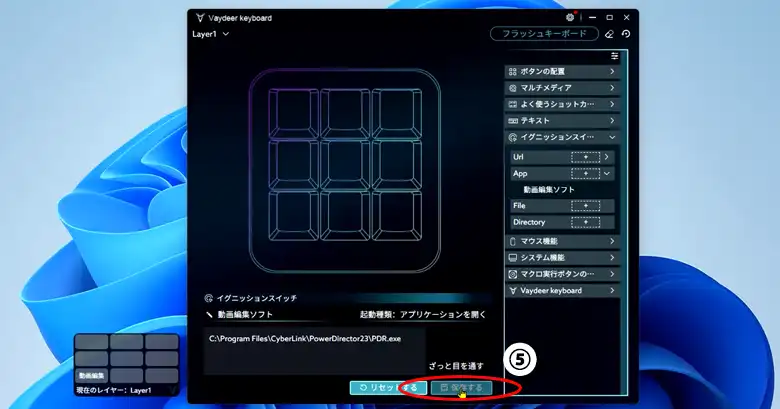Click the マルチメディア category icon
The height and width of the screenshot is (409, 780).
[x=513, y=88]
